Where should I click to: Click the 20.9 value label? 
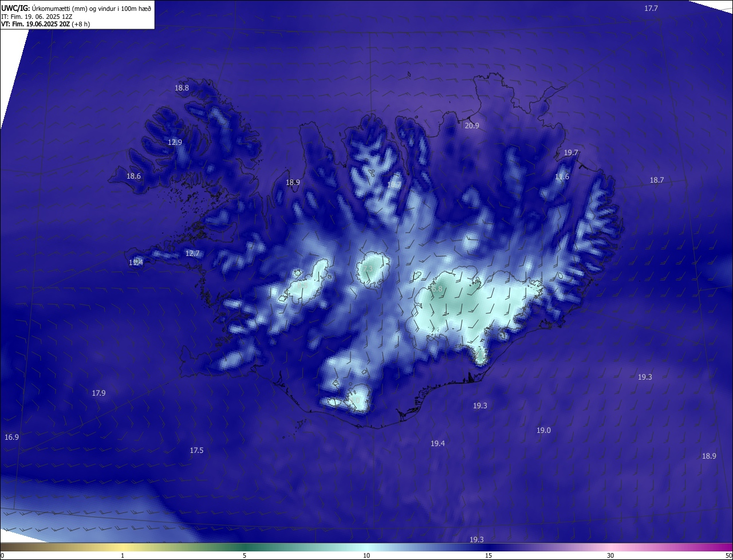pyautogui.click(x=472, y=125)
